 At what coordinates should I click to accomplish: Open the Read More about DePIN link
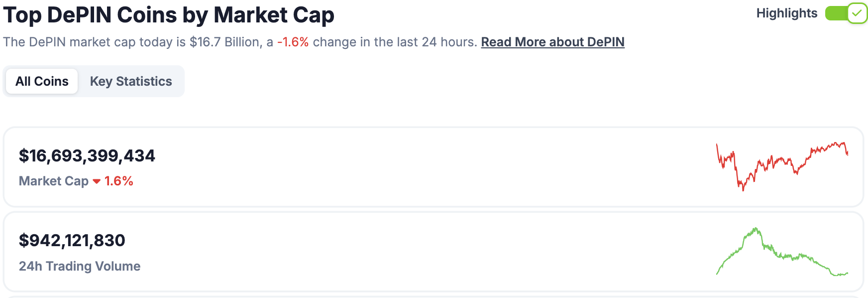[x=552, y=42]
